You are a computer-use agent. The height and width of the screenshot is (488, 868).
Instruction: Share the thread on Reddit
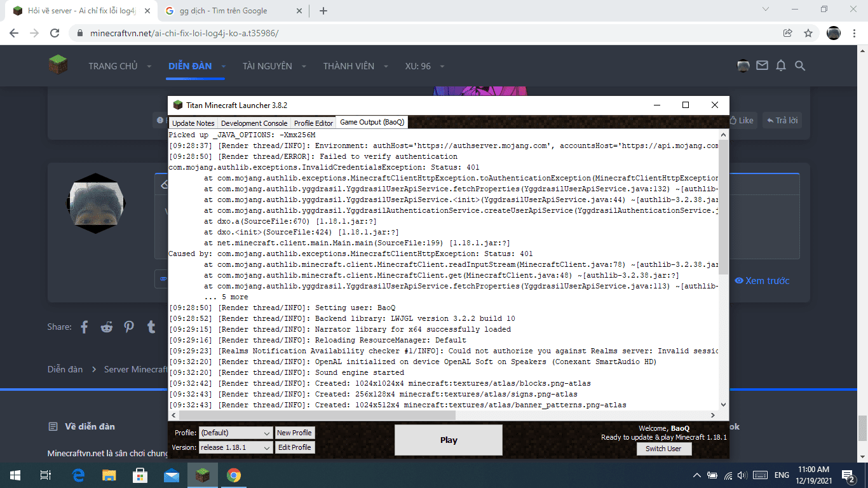click(x=107, y=327)
